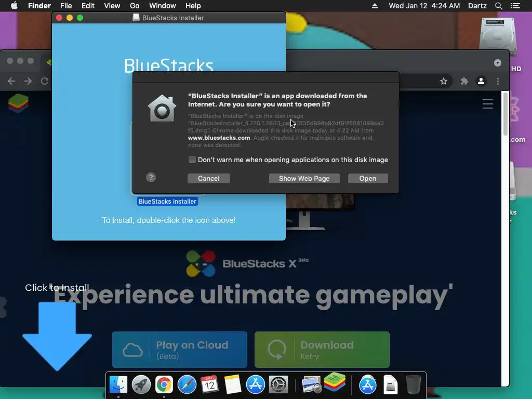Screen dimensions: 532x399
Task: Open the Go menu
Action: click(x=135, y=6)
